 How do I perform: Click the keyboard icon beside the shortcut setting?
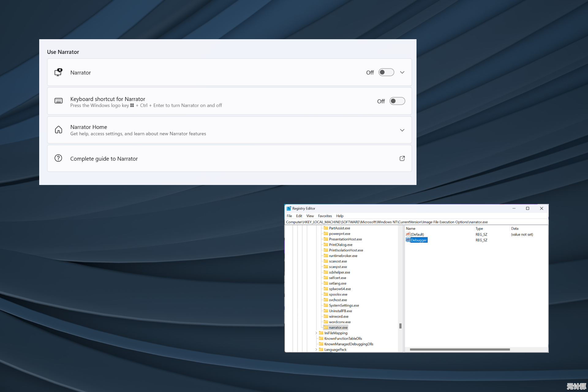pos(58,101)
